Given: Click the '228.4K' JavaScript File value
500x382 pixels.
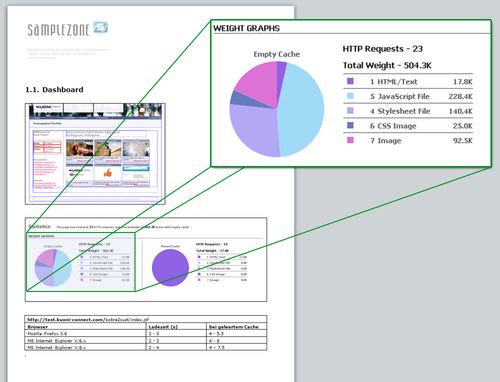Looking at the screenshot, I should tap(461, 97).
